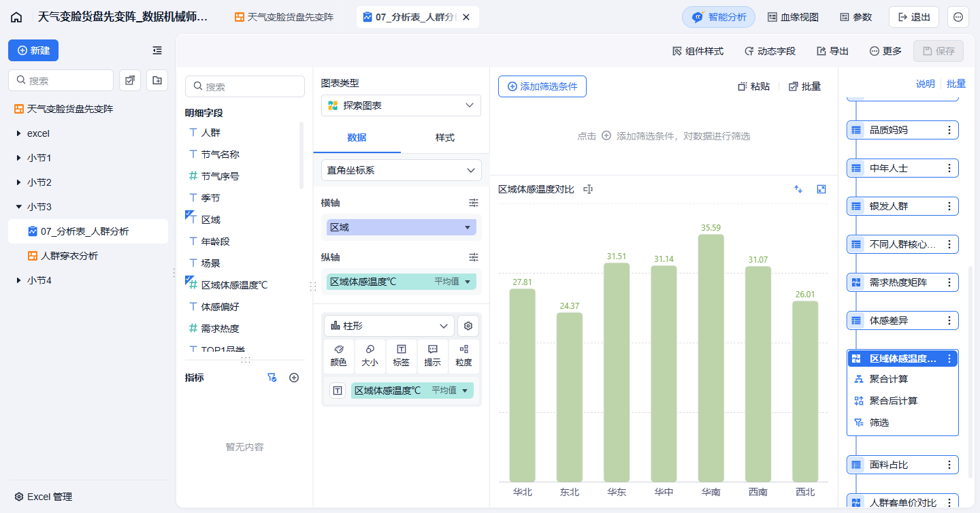Open the 直角坐标系 coordinate dropdown
The width and height of the screenshot is (980, 513).
[401, 170]
